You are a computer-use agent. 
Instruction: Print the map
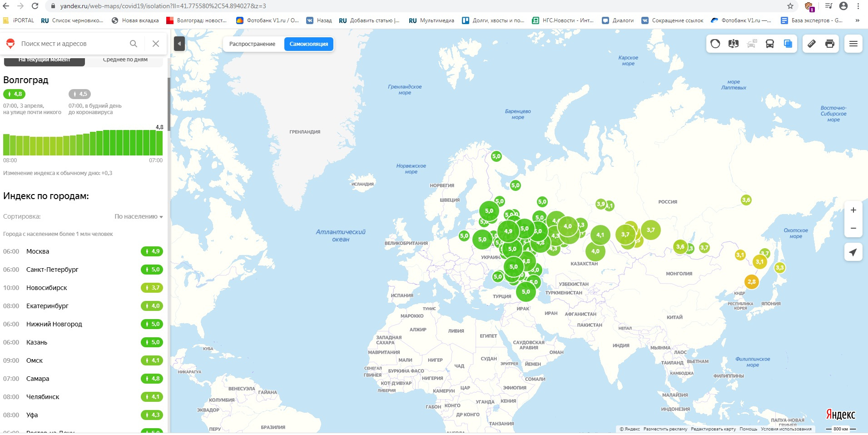click(830, 44)
